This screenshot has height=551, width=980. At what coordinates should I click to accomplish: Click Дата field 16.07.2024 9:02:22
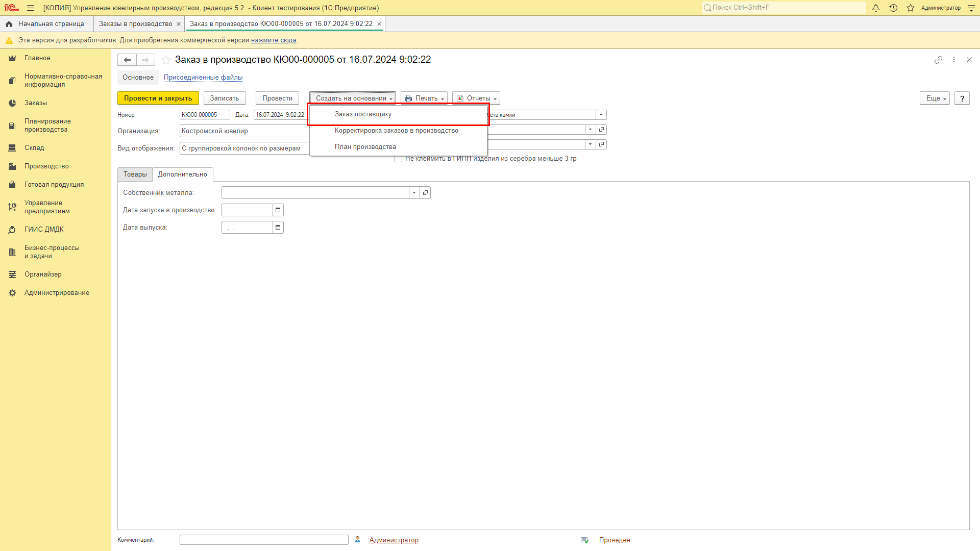pyautogui.click(x=280, y=115)
